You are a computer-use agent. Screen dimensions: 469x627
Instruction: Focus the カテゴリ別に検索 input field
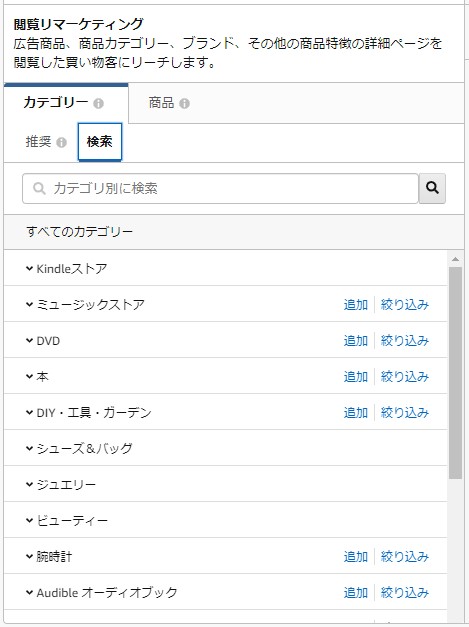tap(220, 188)
